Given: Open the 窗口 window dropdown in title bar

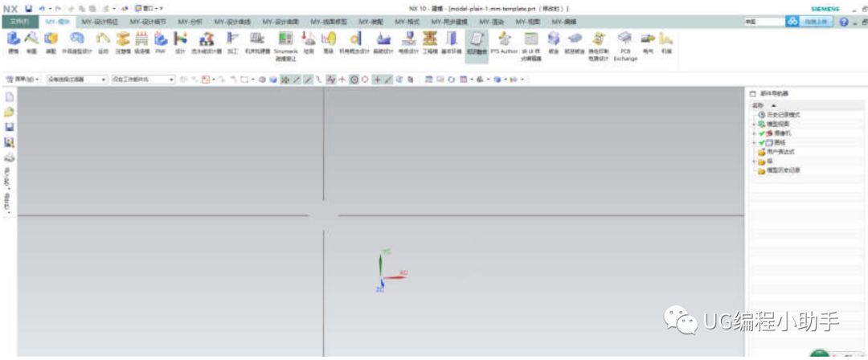Looking at the screenshot, I should 149,8.
